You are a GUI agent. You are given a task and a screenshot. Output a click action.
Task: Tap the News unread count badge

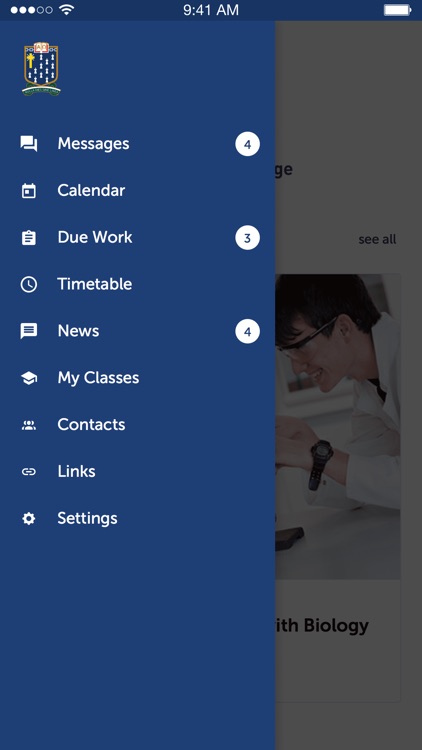[x=247, y=332]
